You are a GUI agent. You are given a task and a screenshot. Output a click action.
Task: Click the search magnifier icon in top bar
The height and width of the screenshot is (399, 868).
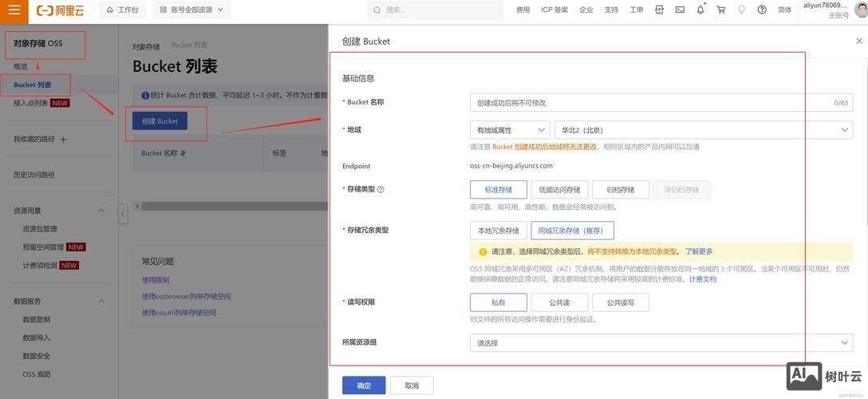(x=377, y=10)
